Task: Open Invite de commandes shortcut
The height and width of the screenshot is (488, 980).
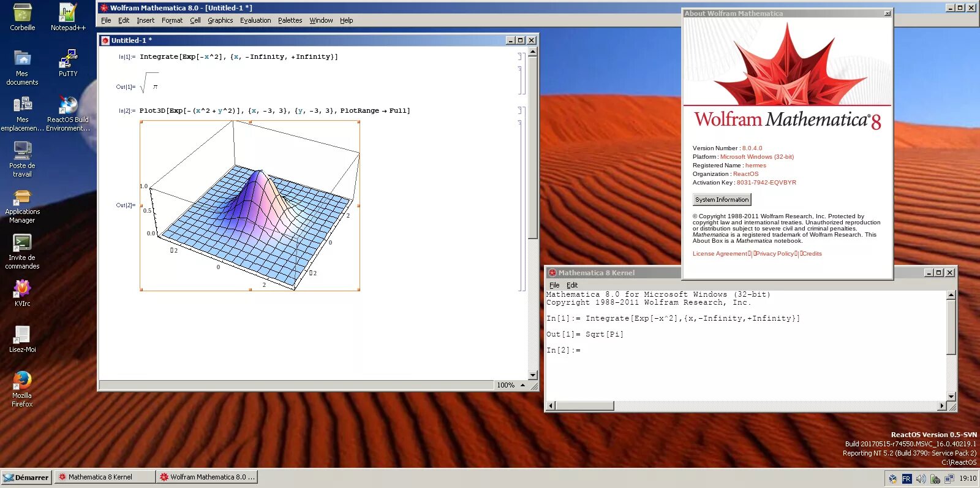Action: point(22,251)
